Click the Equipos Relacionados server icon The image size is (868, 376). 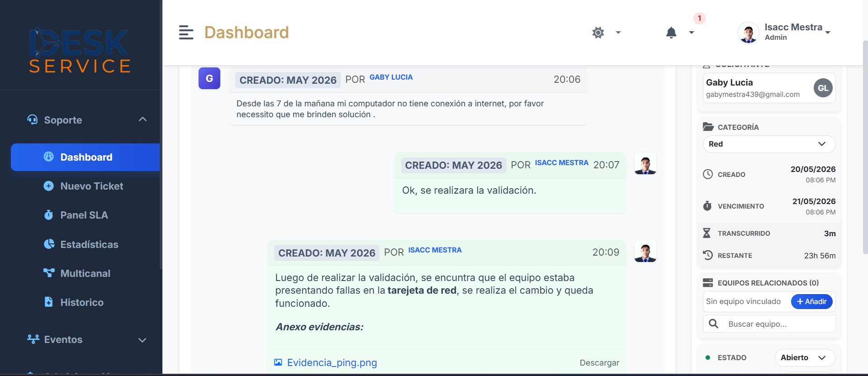click(708, 283)
